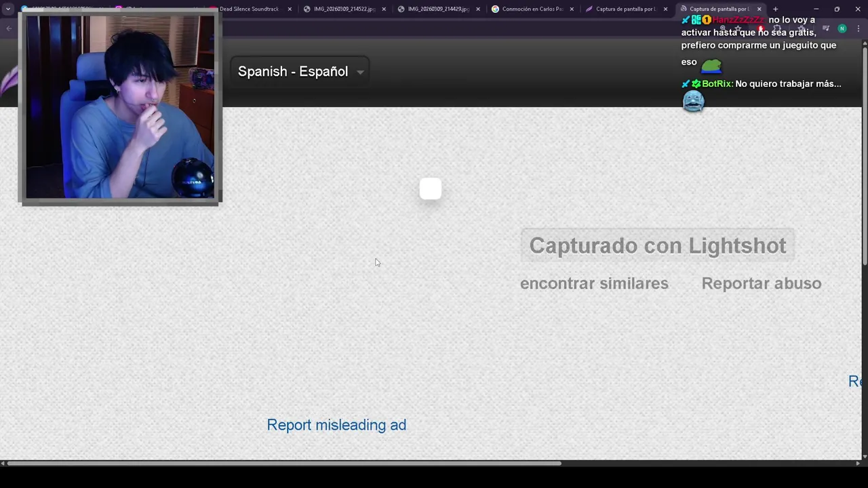This screenshot has width=868, height=488.
Task: Click the BotRix chat username
Action: point(717,84)
